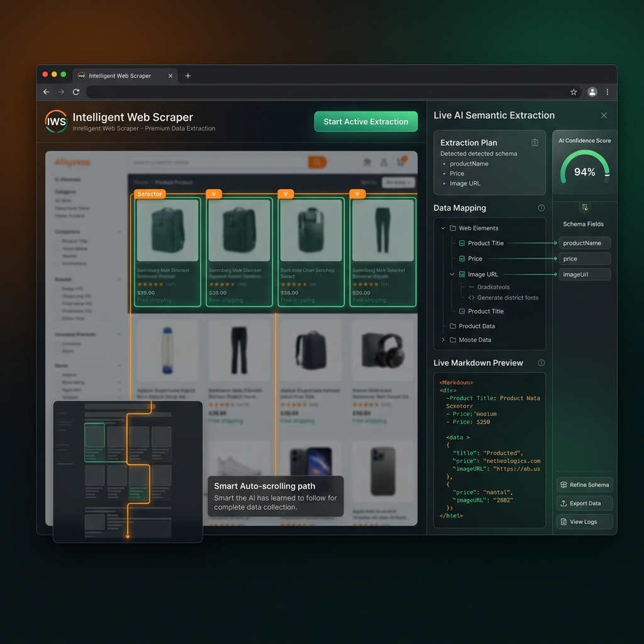Open the browser three-dot menu
This screenshot has width=644, height=644.
tap(608, 92)
